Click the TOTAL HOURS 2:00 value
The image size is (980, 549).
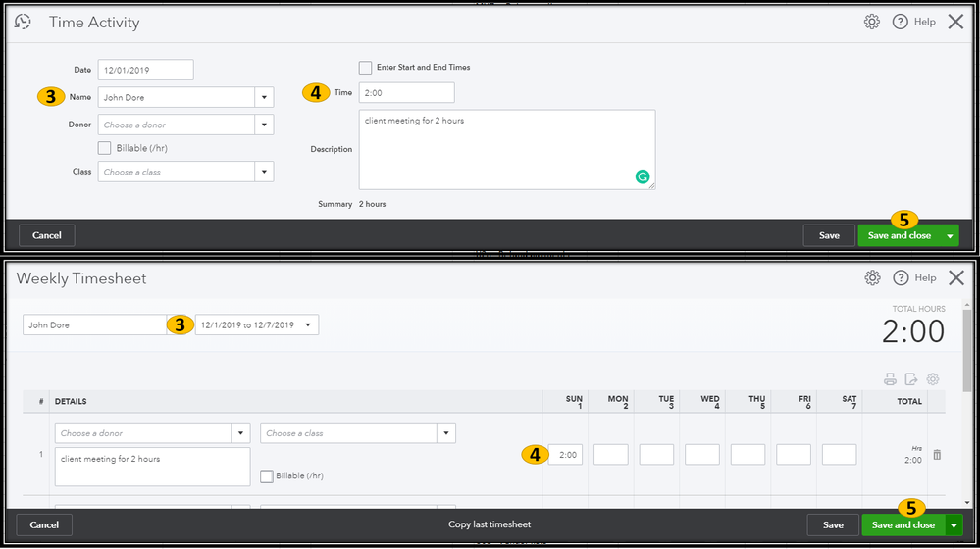912,331
